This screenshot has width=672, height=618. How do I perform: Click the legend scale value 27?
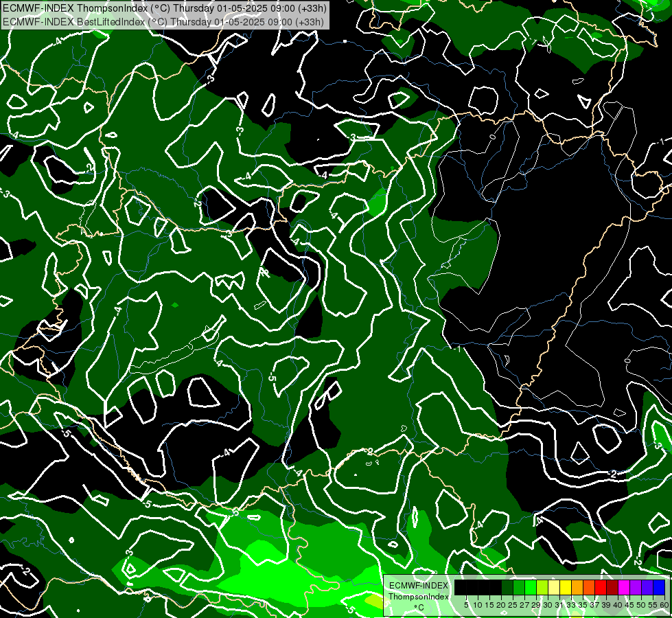coord(524,605)
